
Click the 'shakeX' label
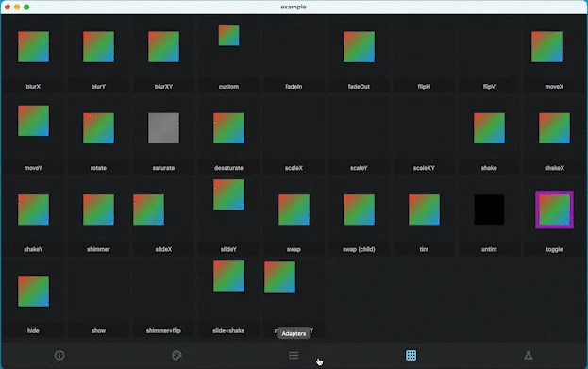[554, 168]
